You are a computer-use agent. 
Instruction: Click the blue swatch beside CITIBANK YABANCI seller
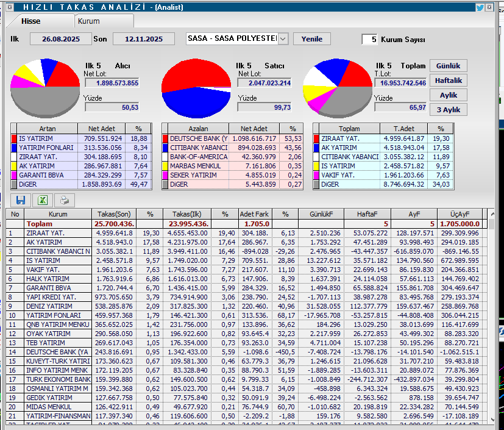pos(165,148)
